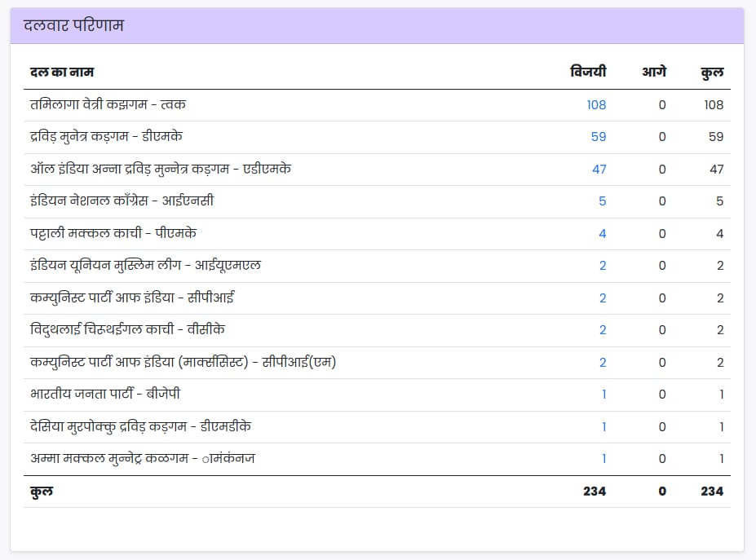Select party name द्रविड़ मुनेत्र कड़गम - डीएमके

pos(106,137)
